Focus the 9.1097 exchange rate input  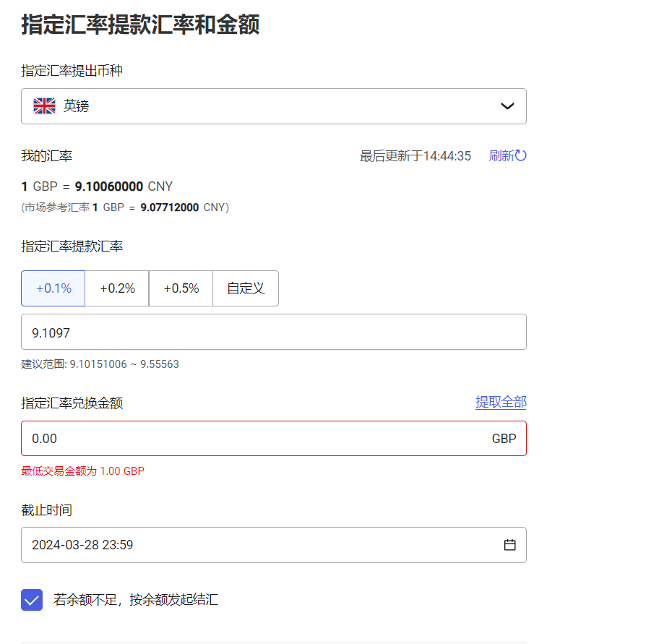pyautogui.click(x=273, y=332)
